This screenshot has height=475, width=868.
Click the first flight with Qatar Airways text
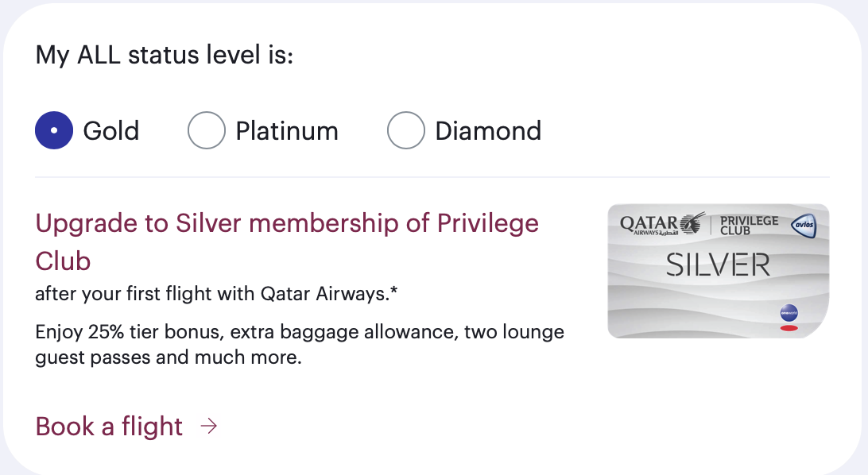(216, 295)
